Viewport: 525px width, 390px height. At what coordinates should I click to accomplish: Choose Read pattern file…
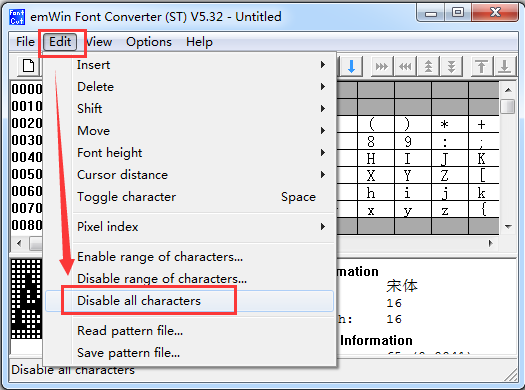click(190, 331)
